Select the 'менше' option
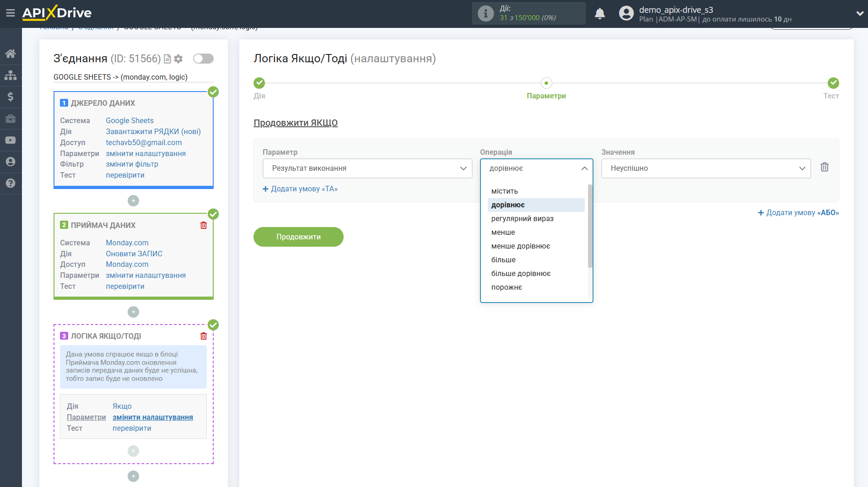Screen dimensions: 868x487 coord(536,233)
